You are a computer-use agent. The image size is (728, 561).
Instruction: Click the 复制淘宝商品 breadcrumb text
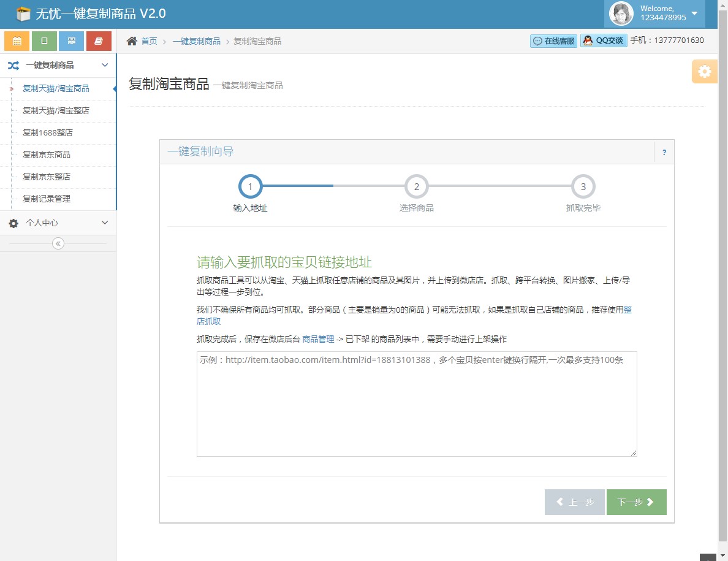click(x=257, y=41)
